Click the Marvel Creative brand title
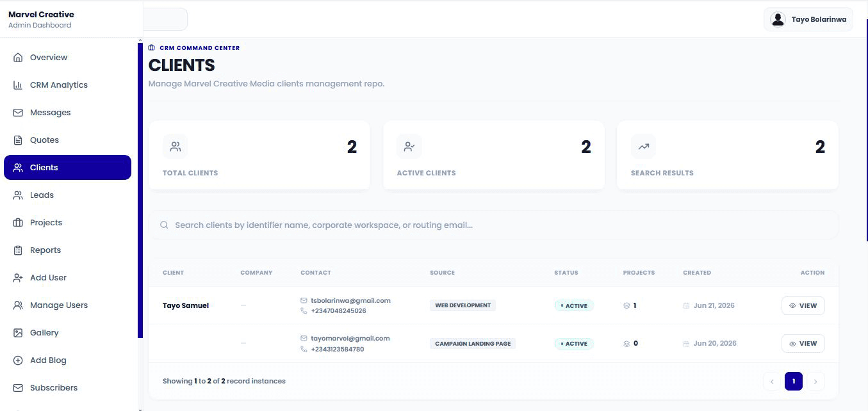868x411 pixels. tap(41, 14)
